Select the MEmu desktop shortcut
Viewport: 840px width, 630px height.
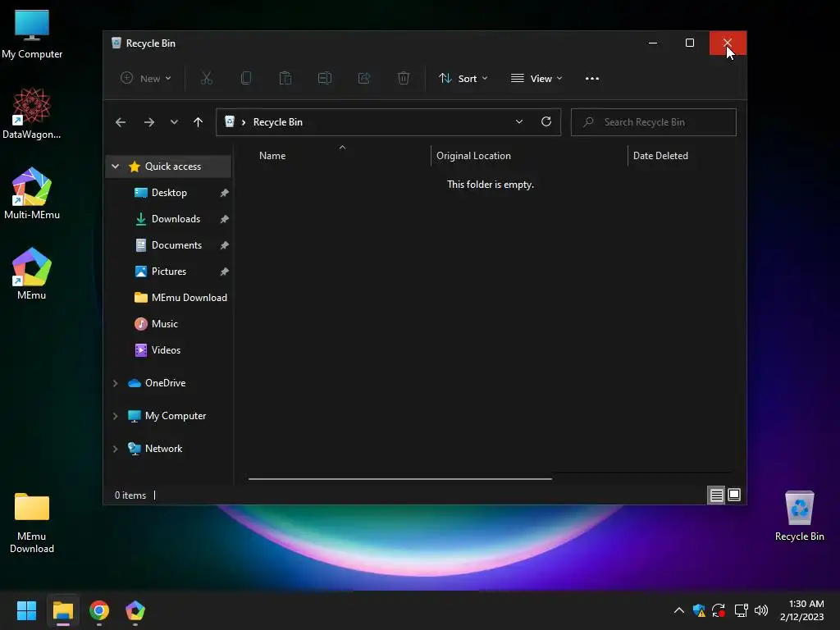point(32,274)
